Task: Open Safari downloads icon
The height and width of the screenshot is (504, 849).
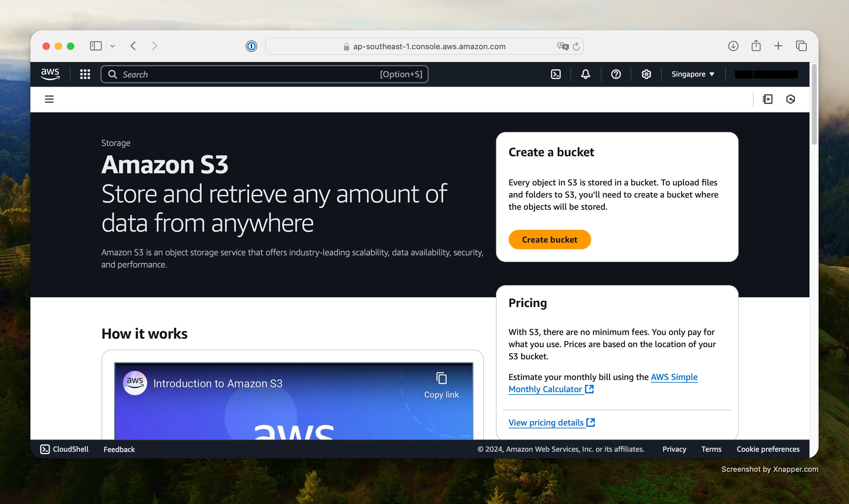Action: coord(733,46)
